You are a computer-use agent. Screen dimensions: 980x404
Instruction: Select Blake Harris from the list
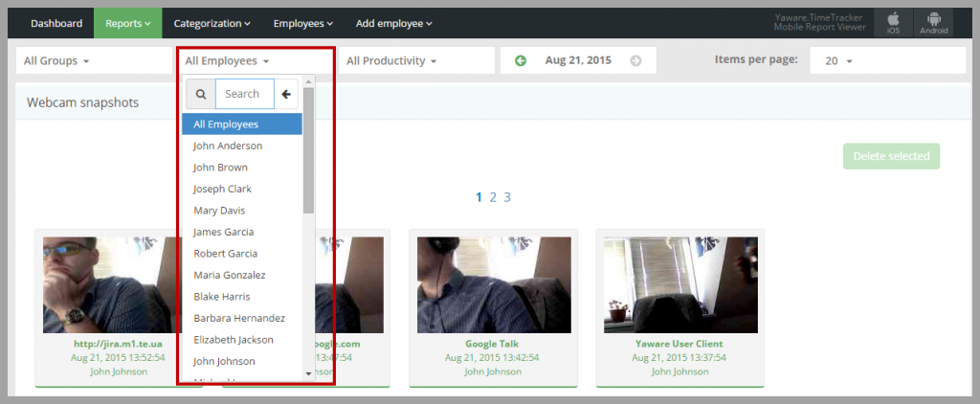(x=242, y=296)
